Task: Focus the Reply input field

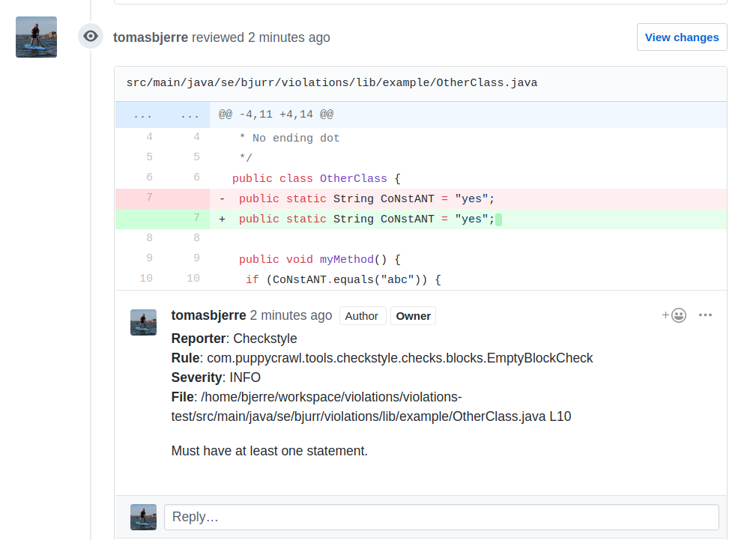Action: [x=441, y=517]
